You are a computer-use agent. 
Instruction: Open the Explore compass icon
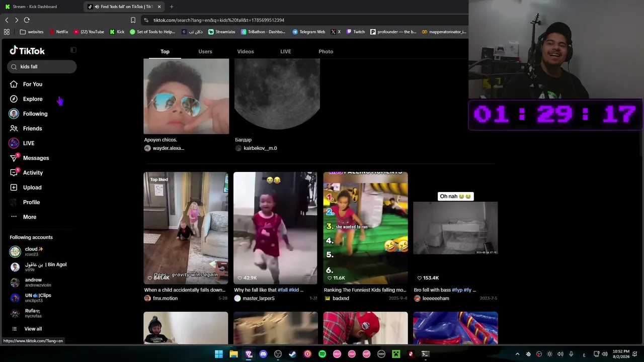pyautogui.click(x=14, y=99)
